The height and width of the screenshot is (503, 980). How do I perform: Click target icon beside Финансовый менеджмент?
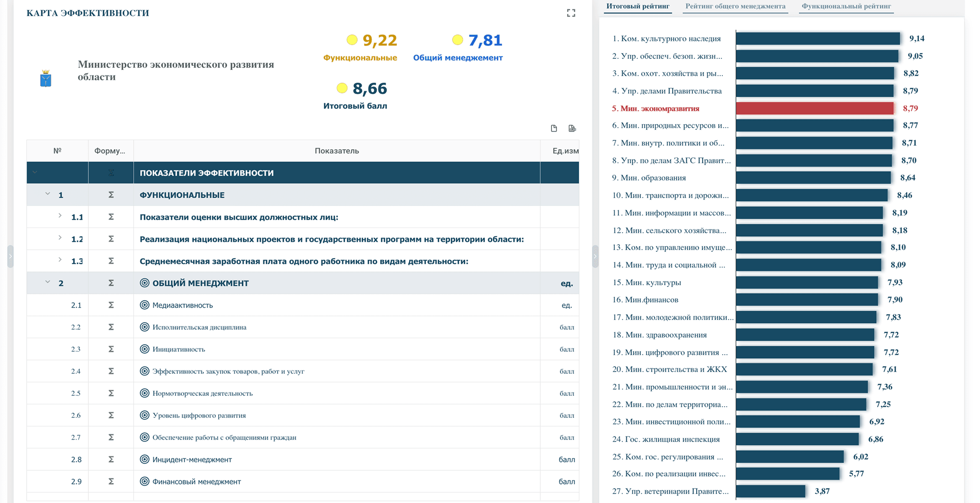144,481
